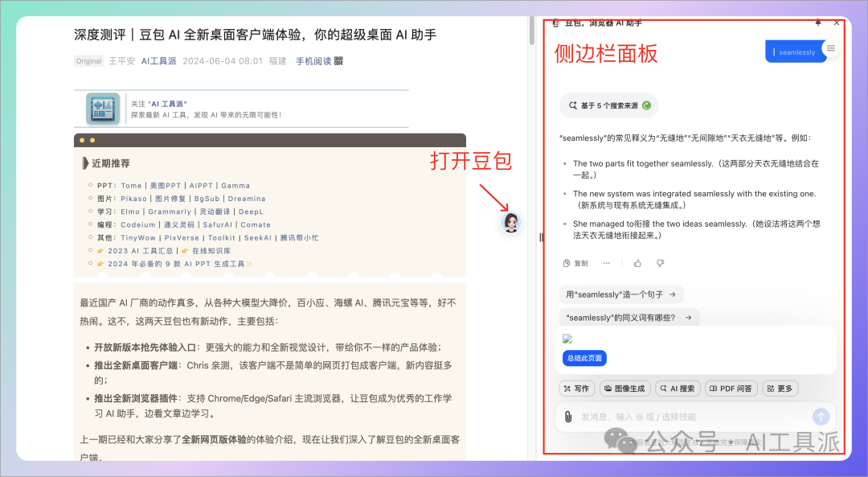Select the 写作 skill chip
The height and width of the screenshot is (477, 868).
pos(575,389)
